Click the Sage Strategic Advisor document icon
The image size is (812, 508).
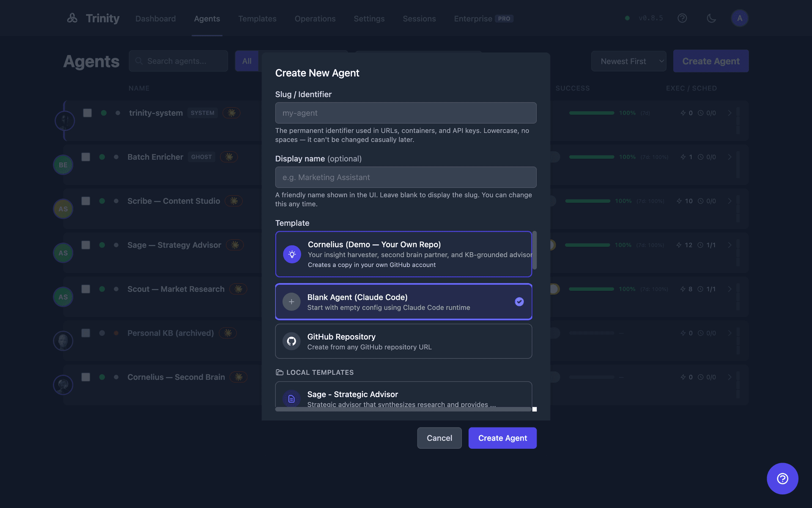pos(291,399)
